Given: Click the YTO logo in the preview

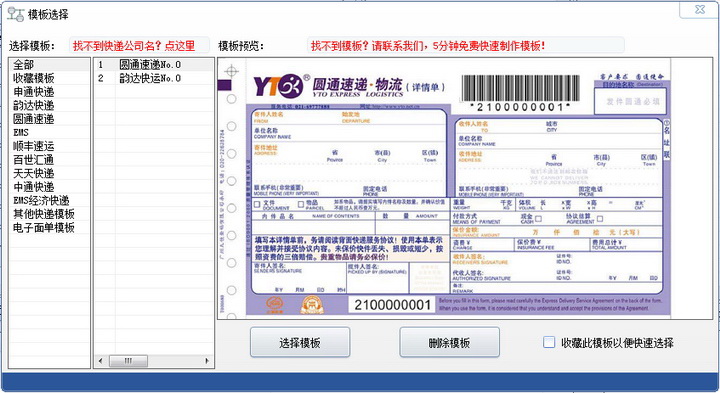Looking at the screenshot, I should (278, 86).
